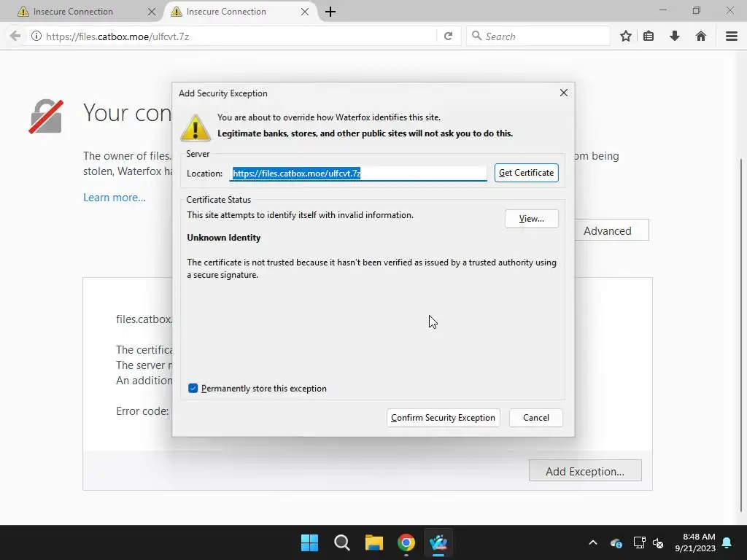The width and height of the screenshot is (747, 560).
Task: Click the Learn more link
Action: click(x=115, y=198)
